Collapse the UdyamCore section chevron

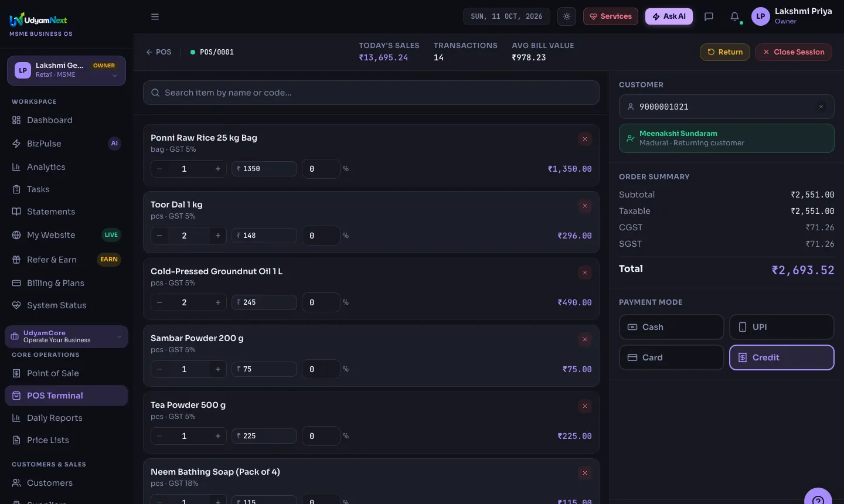pyautogui.click(x=119, y=336)
